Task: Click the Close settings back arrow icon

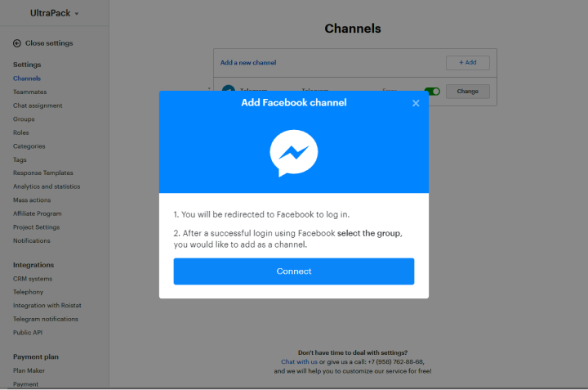Action: point(17,43)
